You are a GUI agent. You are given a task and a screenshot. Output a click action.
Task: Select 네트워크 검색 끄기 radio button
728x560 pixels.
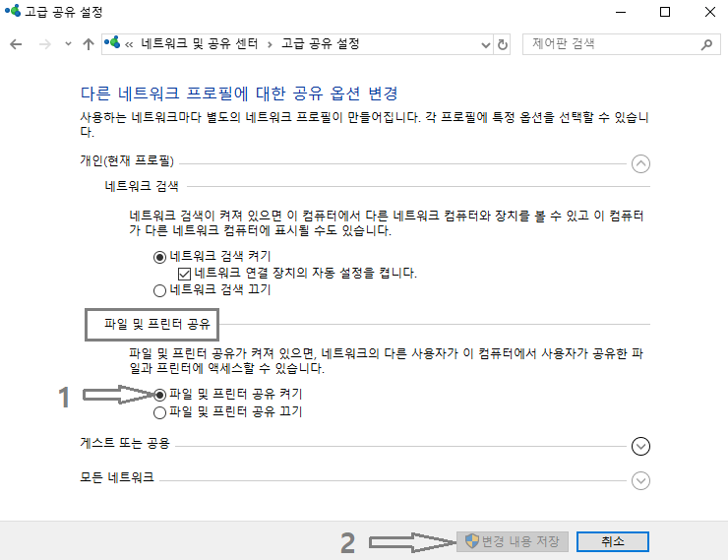159,290
